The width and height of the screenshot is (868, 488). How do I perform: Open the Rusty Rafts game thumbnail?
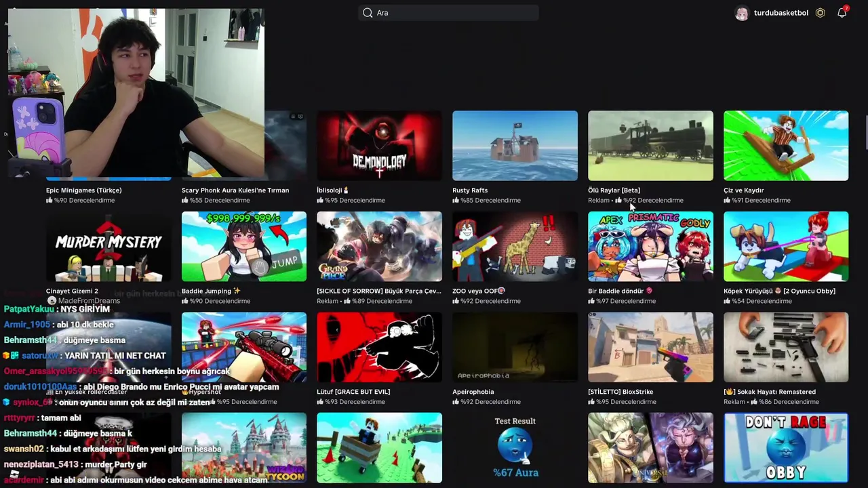point(515,146)
